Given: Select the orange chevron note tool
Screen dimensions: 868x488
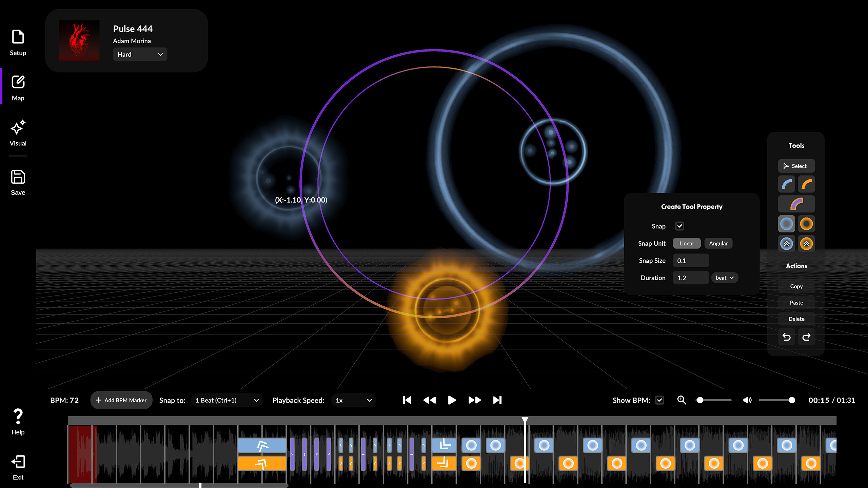Looking at the screenshot, I should pos(807,243).
